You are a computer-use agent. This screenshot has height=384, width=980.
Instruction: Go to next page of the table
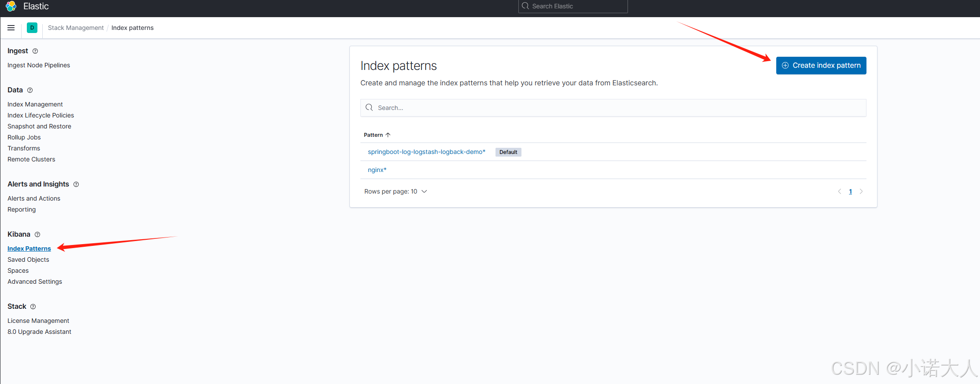click(x=861, y=191)
